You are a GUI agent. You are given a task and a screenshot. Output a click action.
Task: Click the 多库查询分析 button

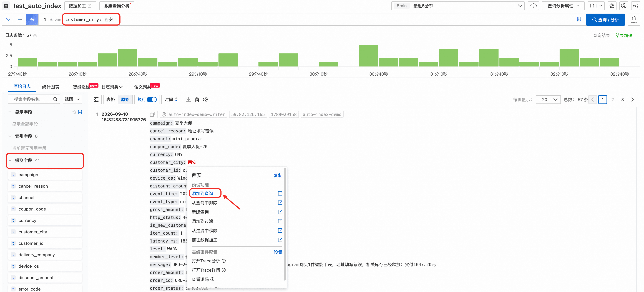pyautogui.click(x=117, y=6)
